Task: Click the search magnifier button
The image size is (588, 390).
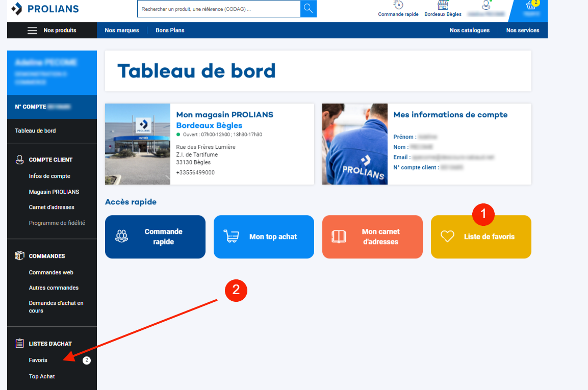Action: 308,9
